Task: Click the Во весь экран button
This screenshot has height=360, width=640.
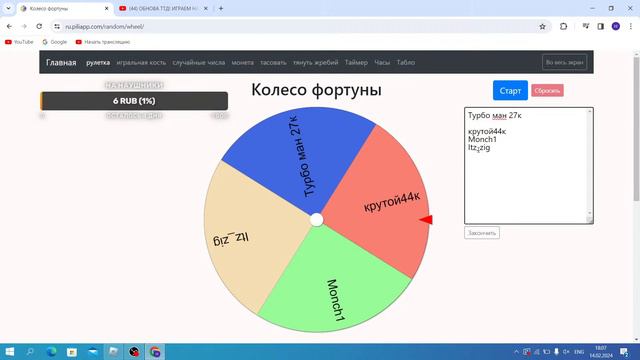Action: click(x=564, y=62)
